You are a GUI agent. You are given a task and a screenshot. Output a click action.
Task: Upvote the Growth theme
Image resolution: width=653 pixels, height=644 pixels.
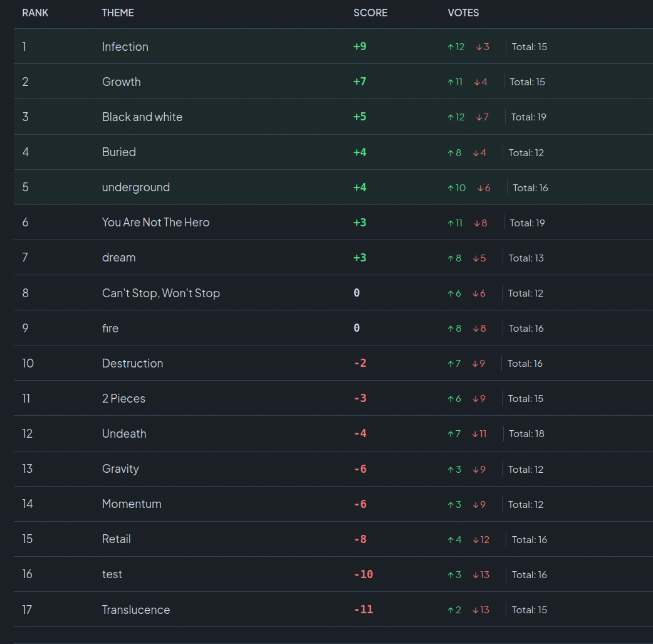451,82
